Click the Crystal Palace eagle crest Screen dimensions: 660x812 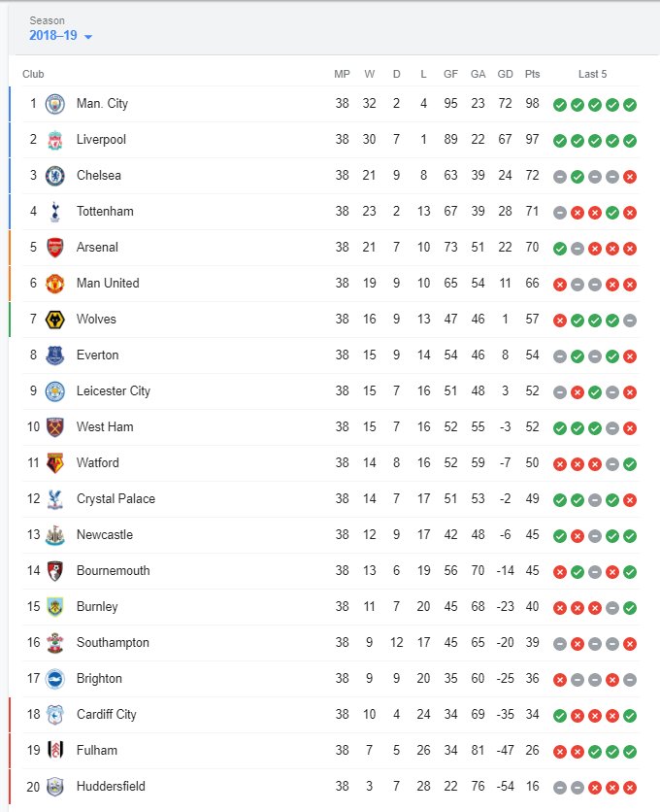tap(54, 499)
